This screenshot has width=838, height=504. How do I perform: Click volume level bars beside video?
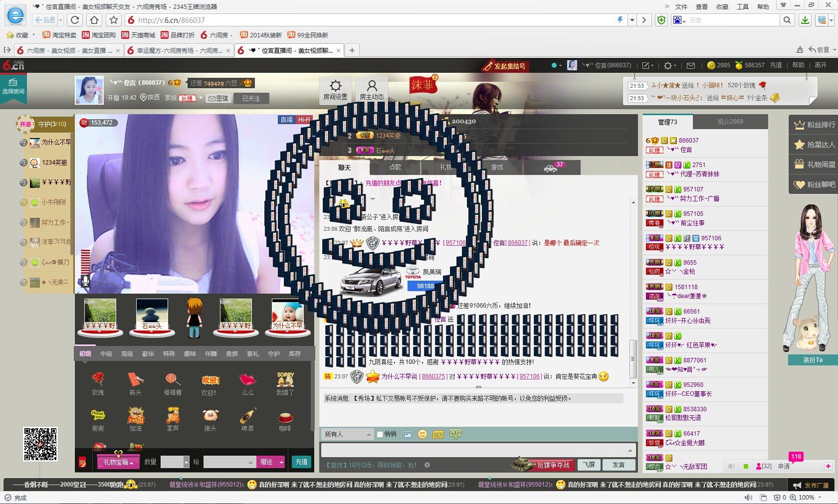coord(85,261)
